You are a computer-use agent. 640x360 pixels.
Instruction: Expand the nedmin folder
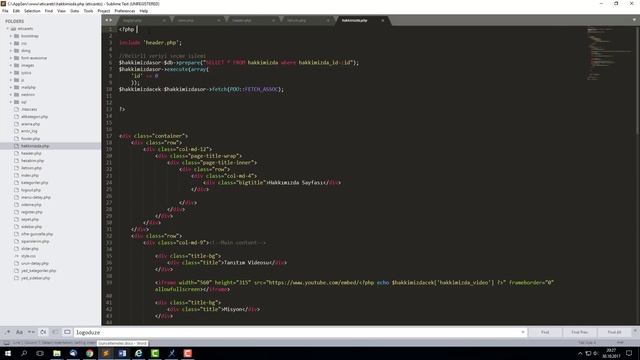(x=11, y=95)
